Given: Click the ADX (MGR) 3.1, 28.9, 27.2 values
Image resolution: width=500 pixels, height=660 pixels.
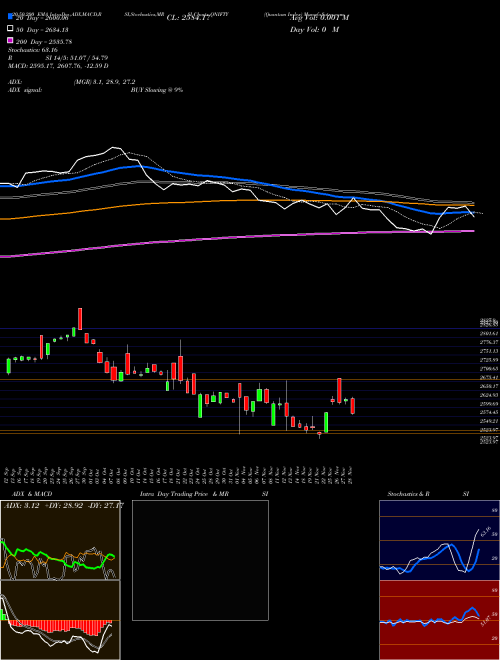Looking at the screenshot, I should point(104,82).
